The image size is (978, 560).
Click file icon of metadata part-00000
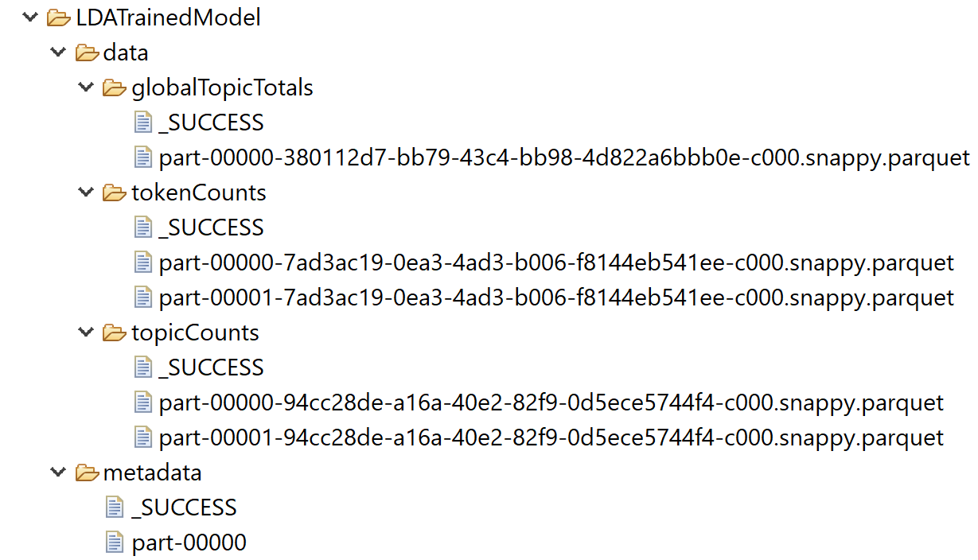(x=115, y=542)
